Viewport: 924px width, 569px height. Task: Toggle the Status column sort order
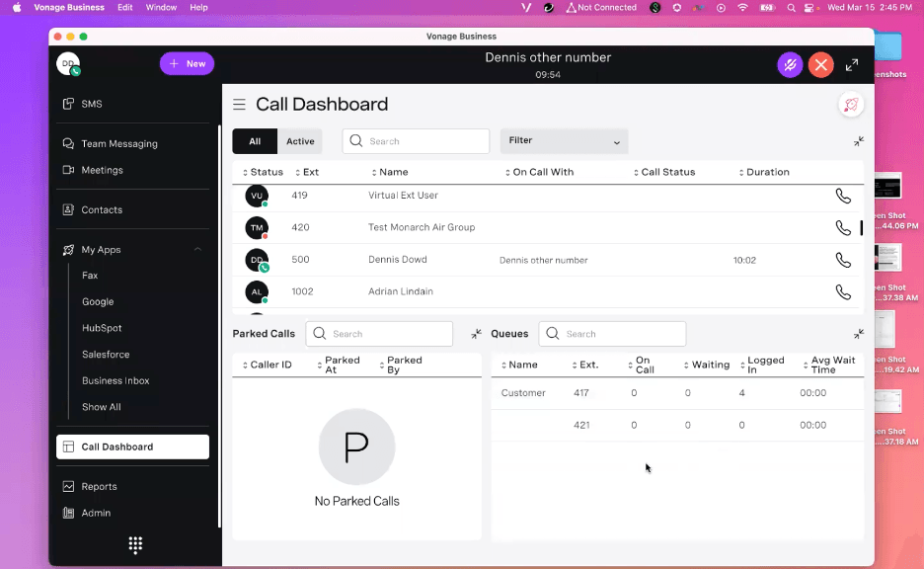(x=244, y=172)
